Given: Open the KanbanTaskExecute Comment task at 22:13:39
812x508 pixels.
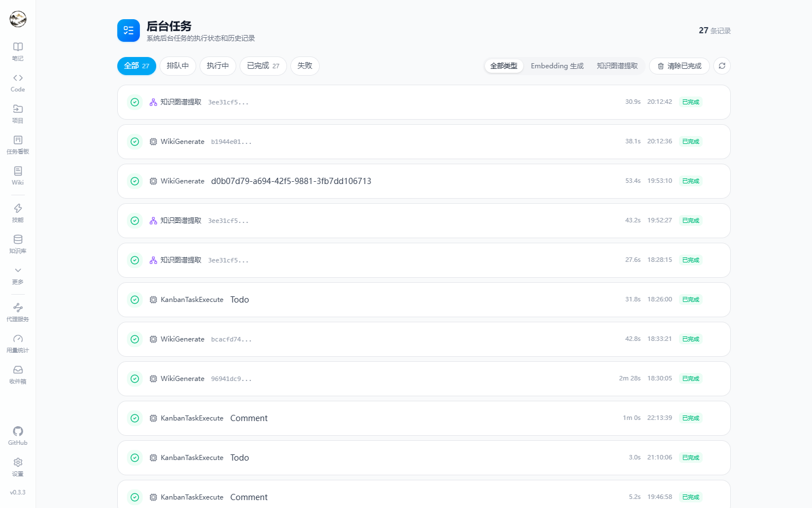Looking at the screenshot, I should [x=424, y=418].
